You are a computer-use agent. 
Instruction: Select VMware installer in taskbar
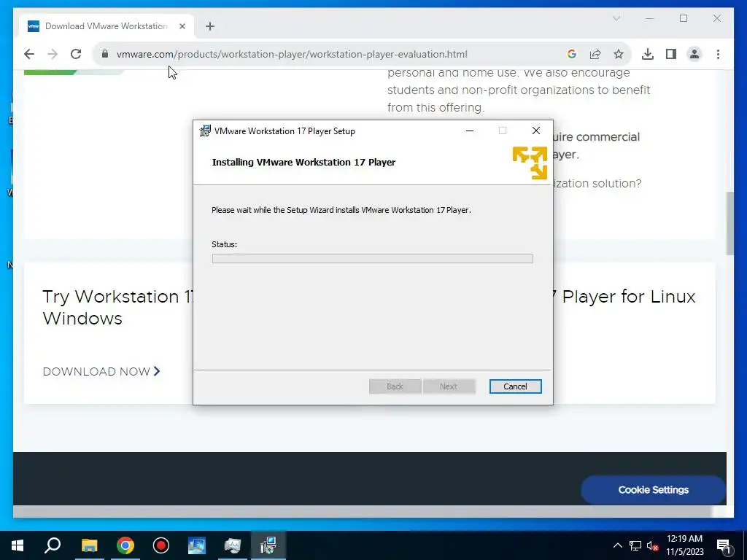pos(268,545)
